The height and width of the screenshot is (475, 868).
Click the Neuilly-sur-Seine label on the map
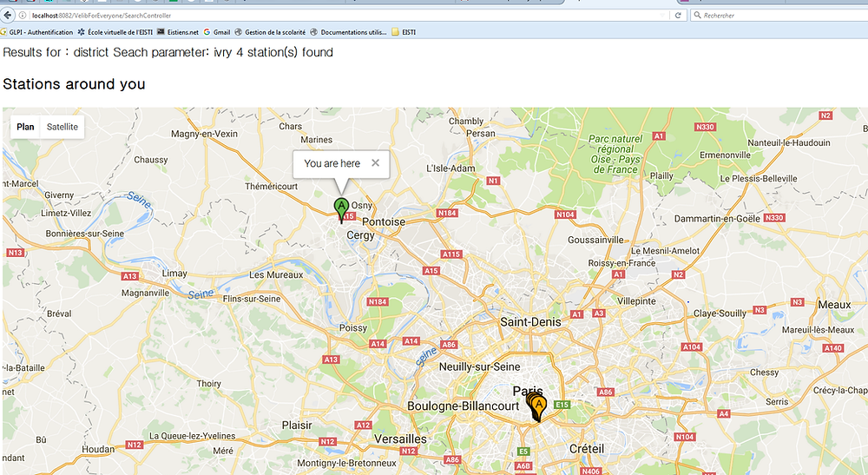(479, 366)
